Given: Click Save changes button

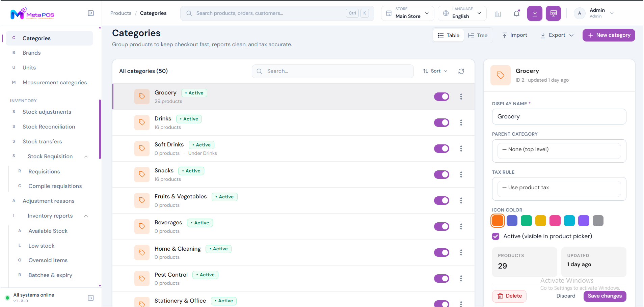Looking at the screenshot, I should pos(605,296).
